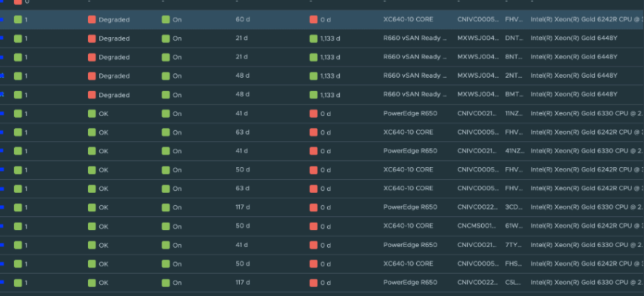Click the green On icon in the CSL row
Image resolution: width=644 pixels, height=296 pixels.
[166, 282]
